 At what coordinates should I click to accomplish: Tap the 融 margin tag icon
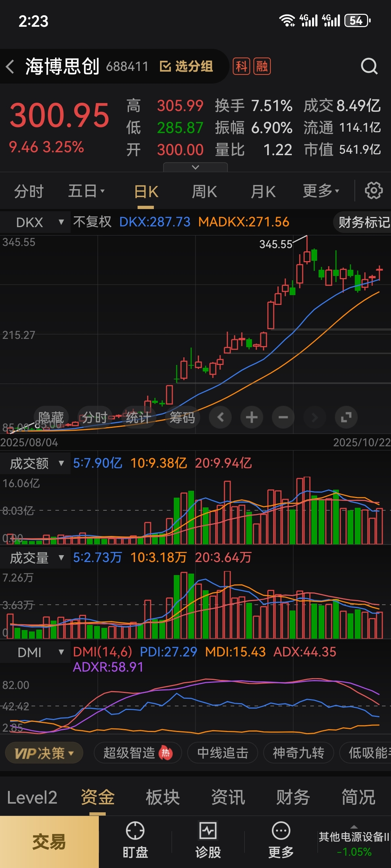(x=262, y=67)
